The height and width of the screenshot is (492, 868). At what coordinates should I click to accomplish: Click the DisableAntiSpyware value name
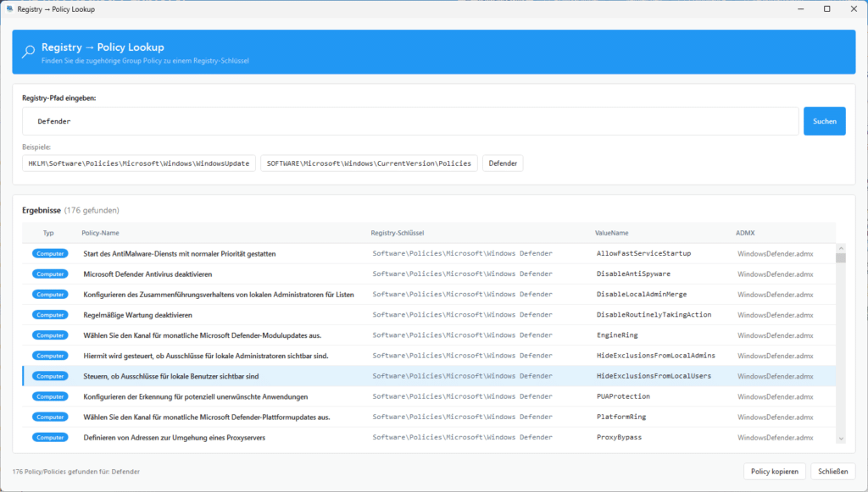coord(633,274)
